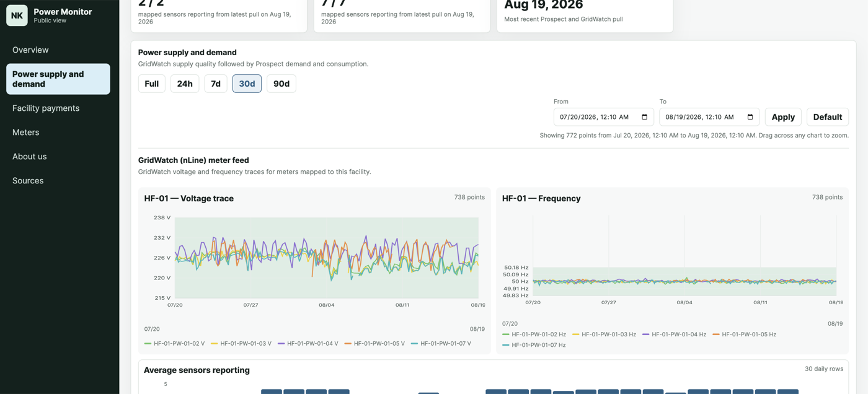Reset range with Default button

coord(828,117)
